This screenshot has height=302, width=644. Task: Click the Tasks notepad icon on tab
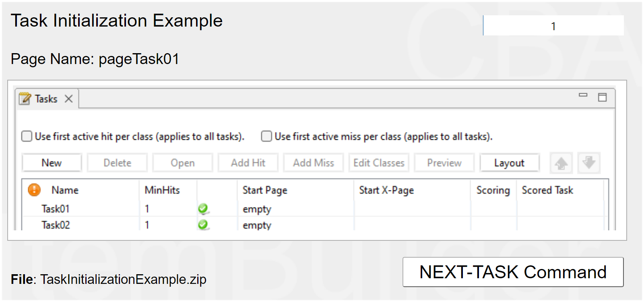[x=25, y=99]
